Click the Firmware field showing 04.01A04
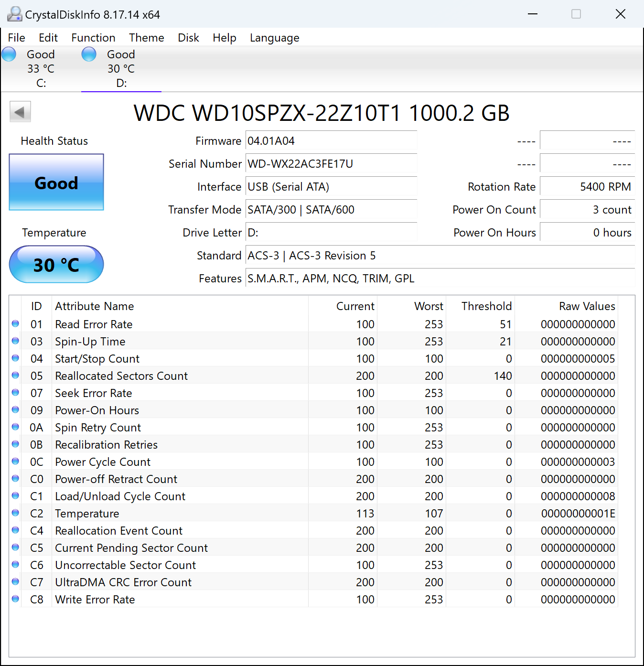The image size is (644, 666). click(331, 141)
